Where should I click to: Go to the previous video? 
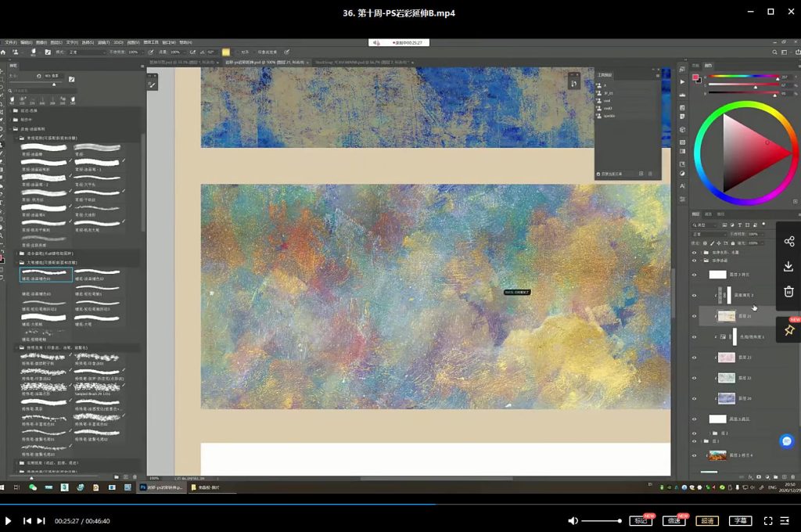pos(27,521)
